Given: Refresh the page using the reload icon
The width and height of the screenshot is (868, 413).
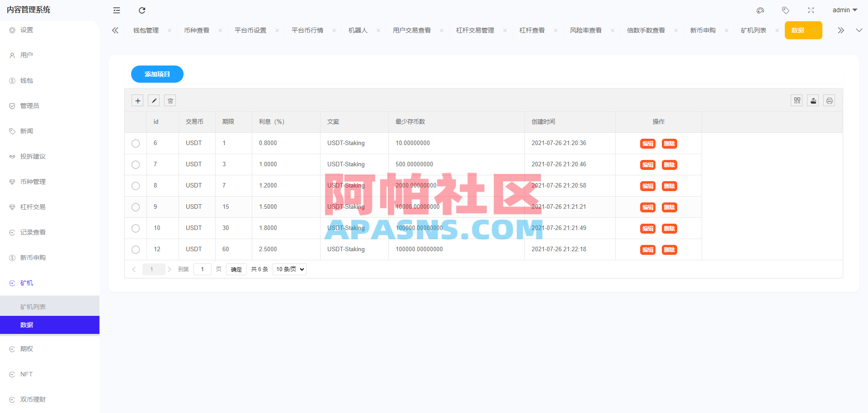Looking at the screenshot, I should (x=142, y=10).
